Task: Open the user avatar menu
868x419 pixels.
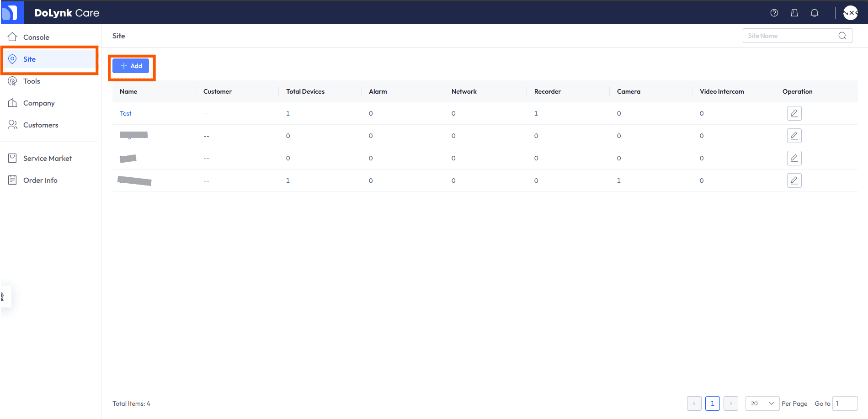Action: 850,13
